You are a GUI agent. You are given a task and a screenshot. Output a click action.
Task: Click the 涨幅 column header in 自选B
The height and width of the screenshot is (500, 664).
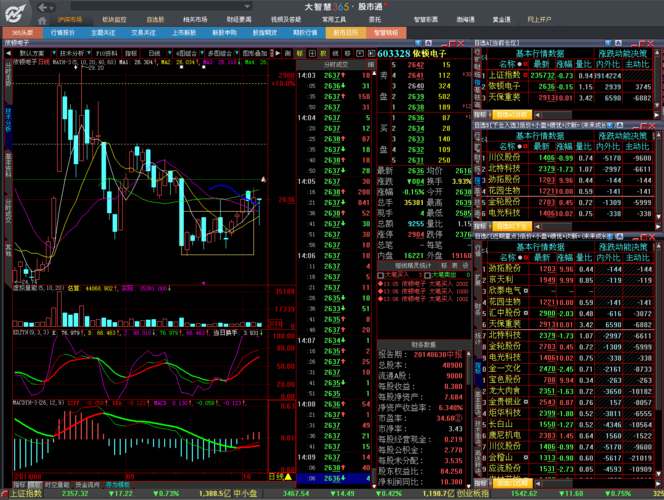pyautogui.click(x=564, y=146)
